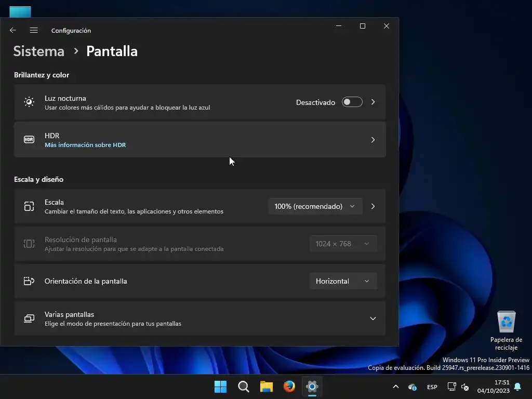The image size is (532, 399).
Task: Open the 1024 × 768 resolution dropdown
Action: (343, 244)
